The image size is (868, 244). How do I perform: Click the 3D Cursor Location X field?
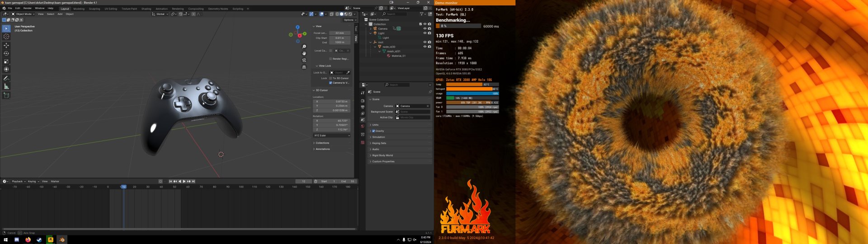tap(332, 102)
